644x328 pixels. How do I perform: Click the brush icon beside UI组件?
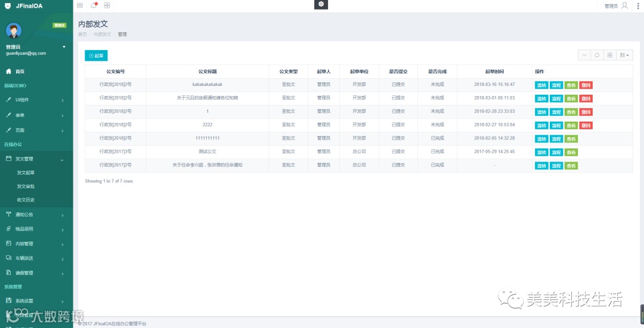click(x=8, y=100)
